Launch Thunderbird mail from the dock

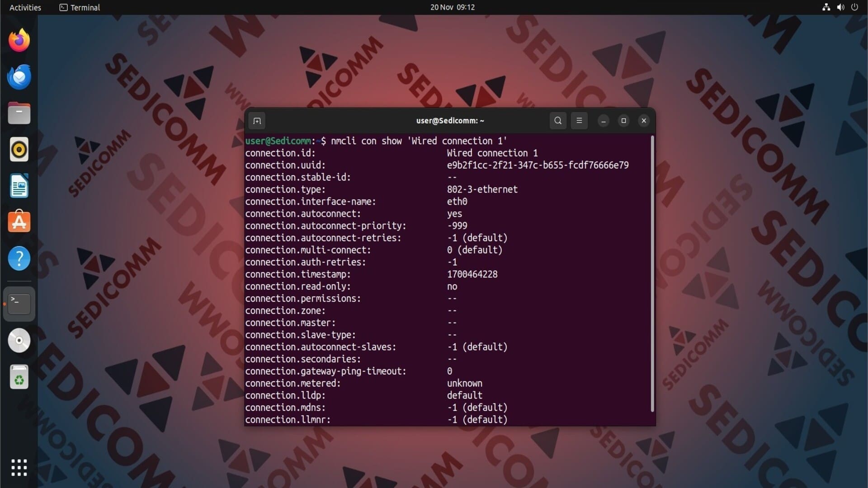click(19, 77)
